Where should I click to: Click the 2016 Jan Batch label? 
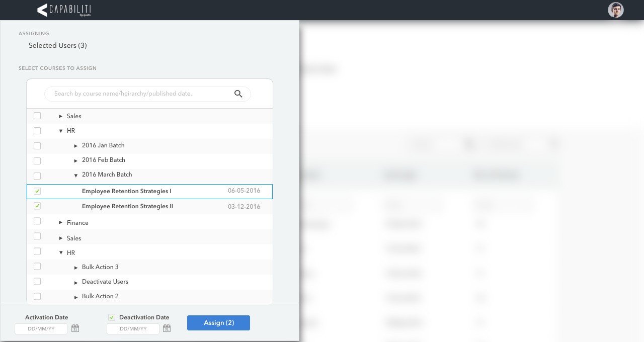[x=103, y=145]
